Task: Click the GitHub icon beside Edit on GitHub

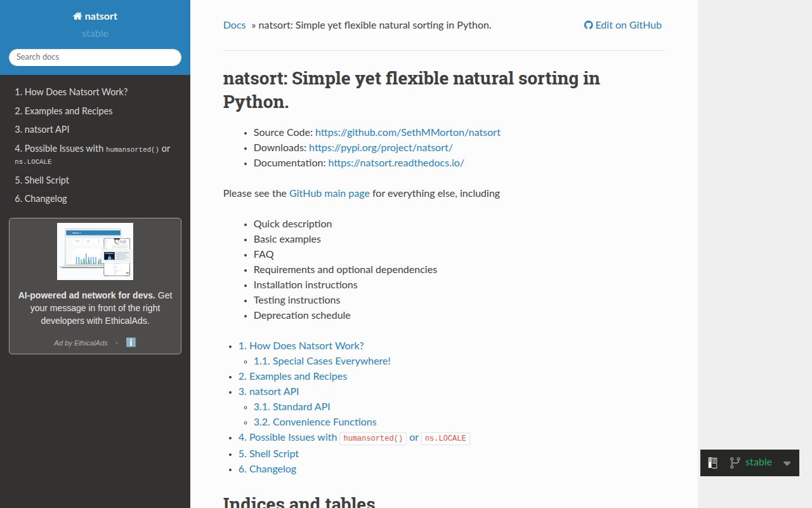Action: point(588,25)
